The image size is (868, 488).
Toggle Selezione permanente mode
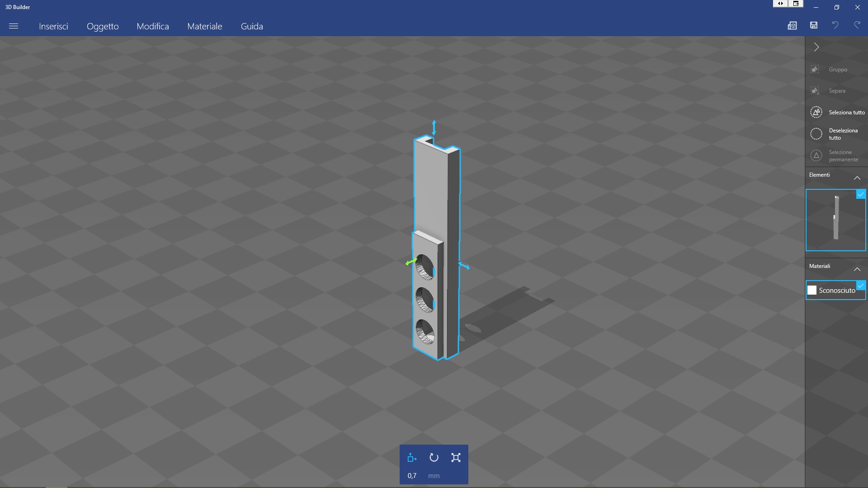[x=837, y=155]
